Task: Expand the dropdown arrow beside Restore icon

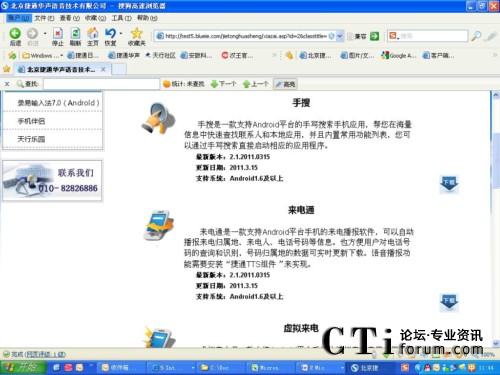Action: pyautogui.click(x=121, y=33)
